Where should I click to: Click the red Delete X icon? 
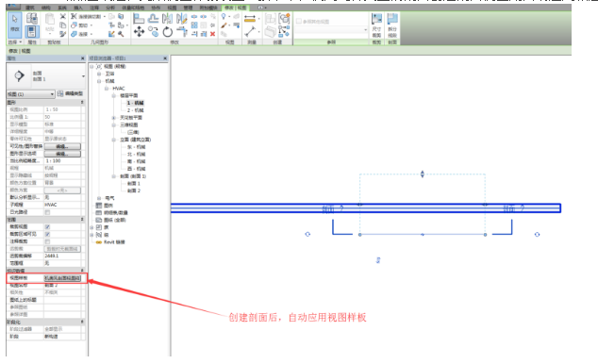(212, 34)
